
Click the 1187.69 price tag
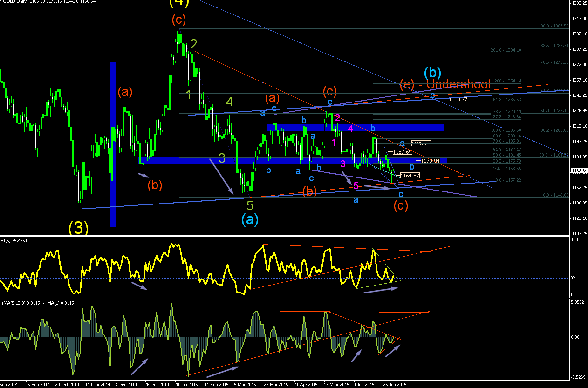tap(403, 152)
